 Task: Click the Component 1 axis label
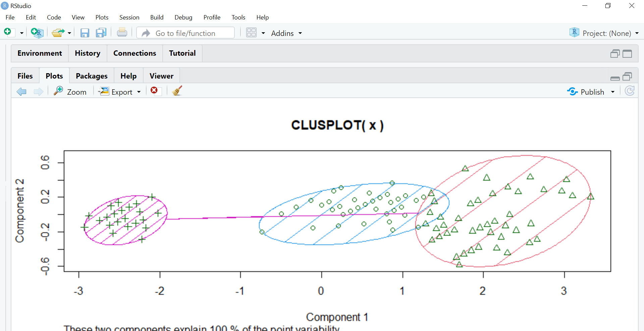(x=337, y=317)
